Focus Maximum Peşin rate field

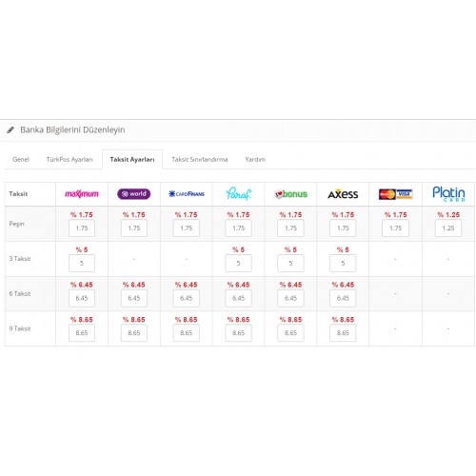[82, 228]
